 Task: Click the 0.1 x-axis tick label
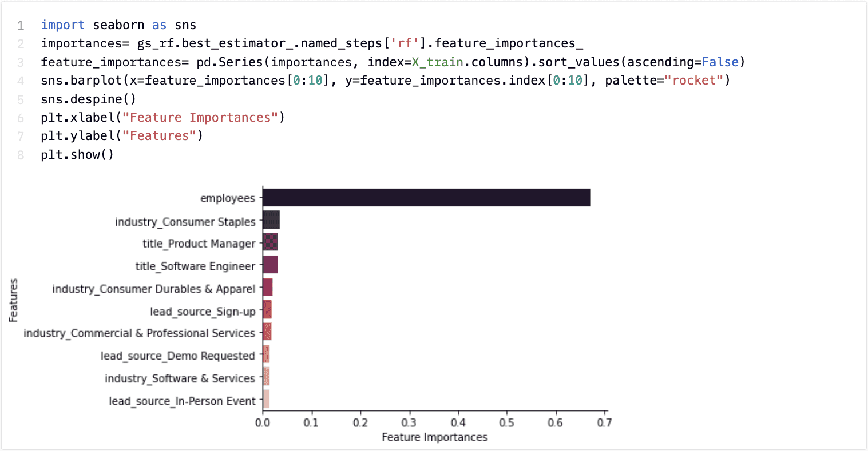coord(311,423)
